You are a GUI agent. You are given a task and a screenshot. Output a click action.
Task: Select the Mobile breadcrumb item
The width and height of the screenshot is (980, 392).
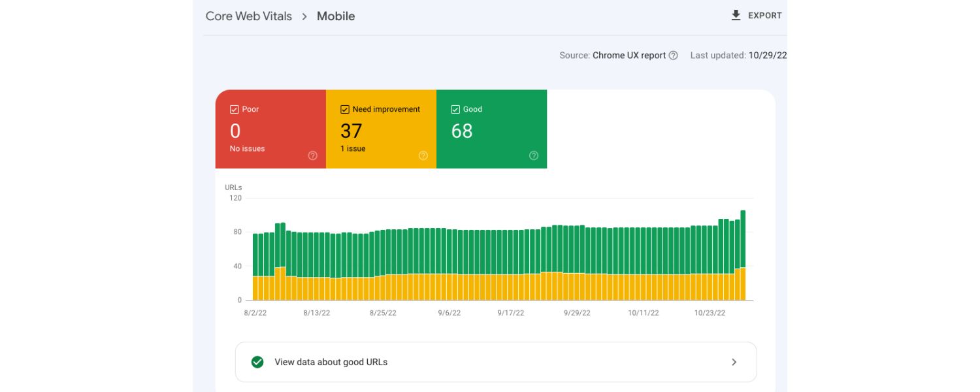(x=336, y=16)
